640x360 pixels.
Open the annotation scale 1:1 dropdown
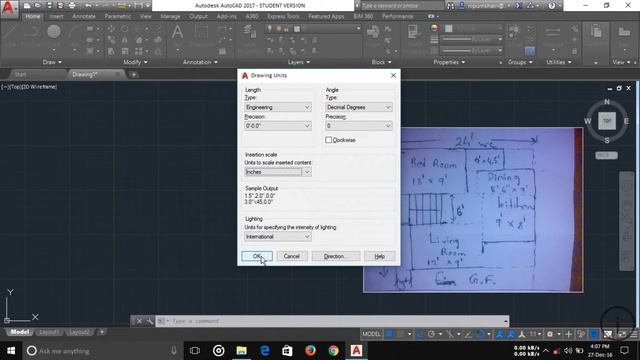click(x=535, y=334)
